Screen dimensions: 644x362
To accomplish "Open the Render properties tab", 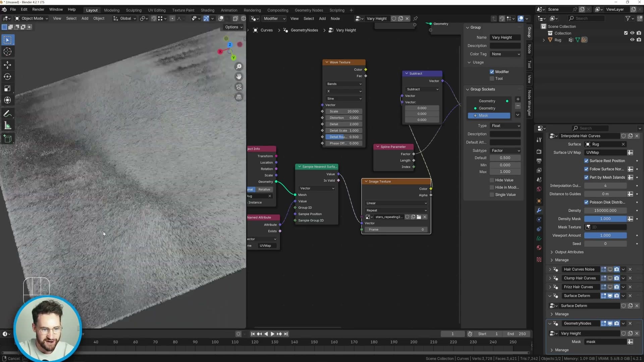I will pos(539,152).
